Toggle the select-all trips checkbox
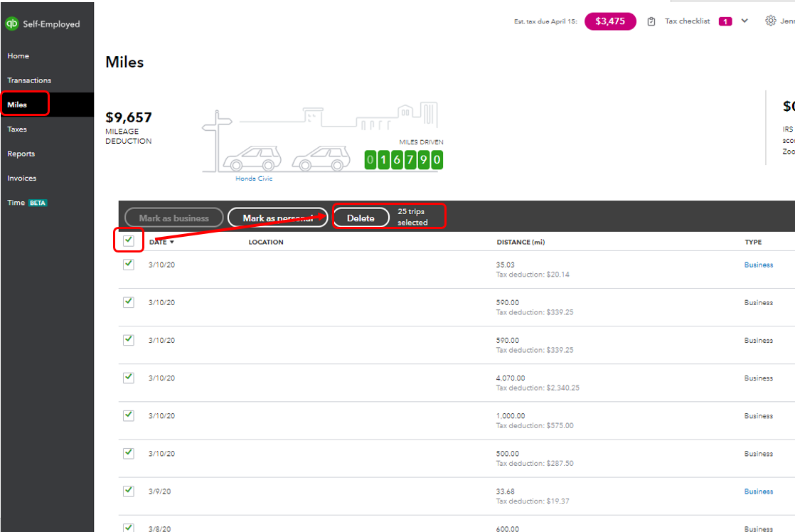The image size is (795, 532). coord(129,240)
